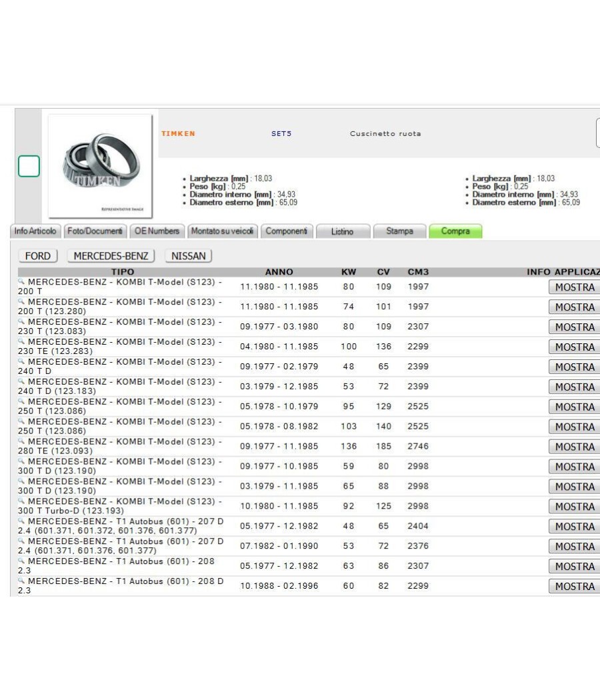Click MOSTRA for the 207 D 07.1982 row

point(575,547)
